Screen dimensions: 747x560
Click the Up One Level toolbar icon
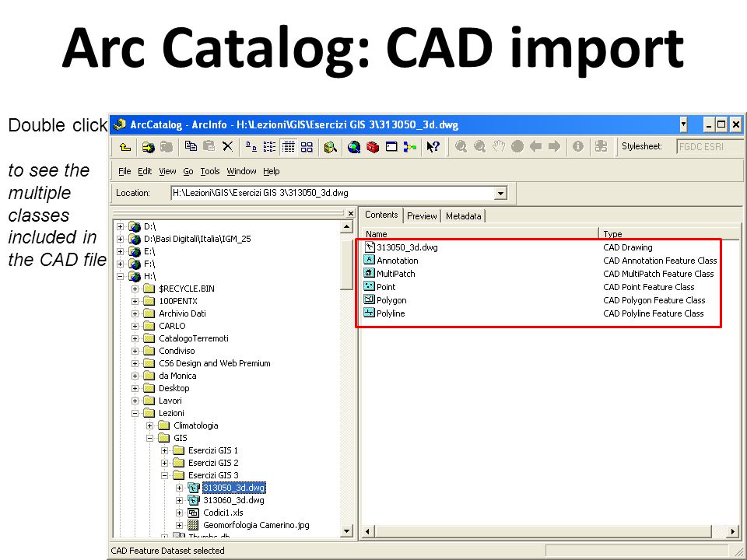[x=124, y=147]
